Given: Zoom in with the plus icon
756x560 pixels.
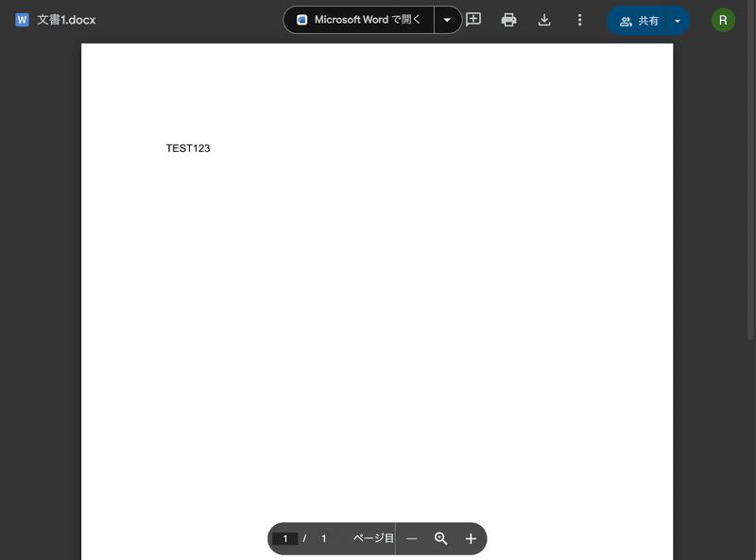Looking at the screenshot, I should click(471, 538).
